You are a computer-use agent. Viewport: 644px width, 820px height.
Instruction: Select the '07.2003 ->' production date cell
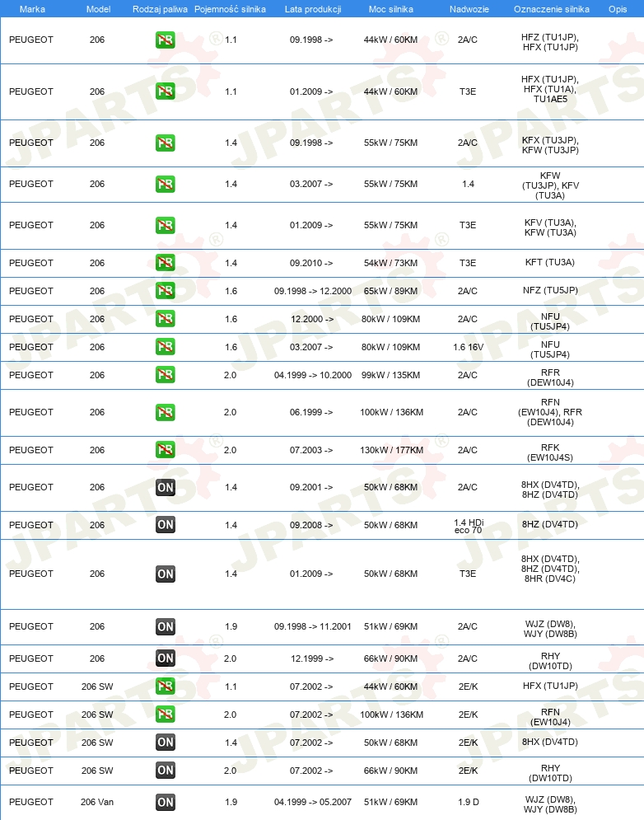pyautogui.click(x=311, y=450)
